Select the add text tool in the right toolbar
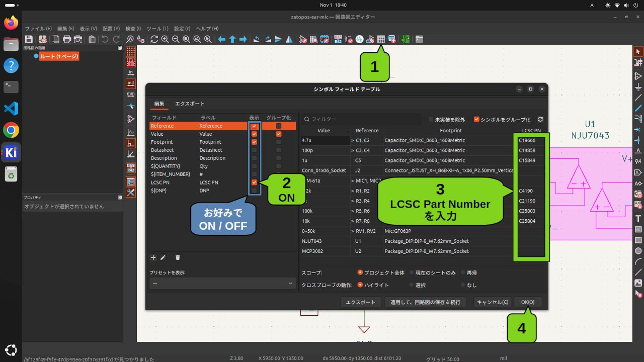Image resolution: width=644 pixels, height=362 pixels. pos(638,219)
